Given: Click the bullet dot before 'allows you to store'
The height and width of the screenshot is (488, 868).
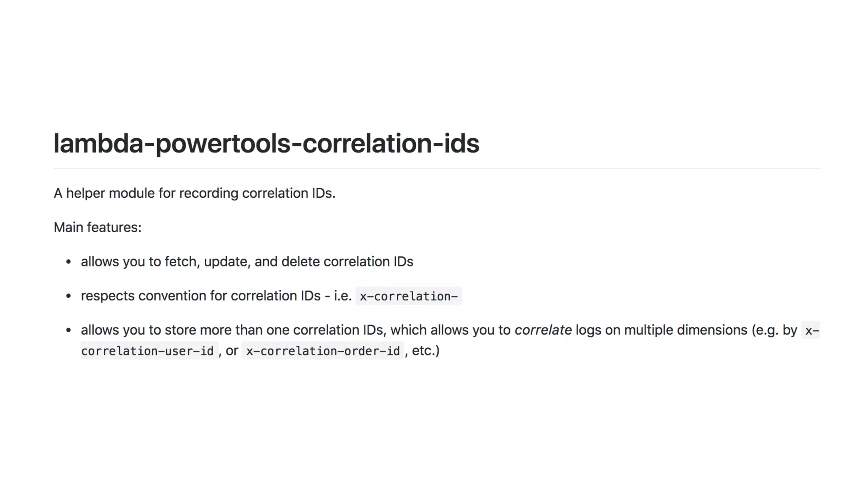Looking at the screenshot, I should click(x=69, y=330).
